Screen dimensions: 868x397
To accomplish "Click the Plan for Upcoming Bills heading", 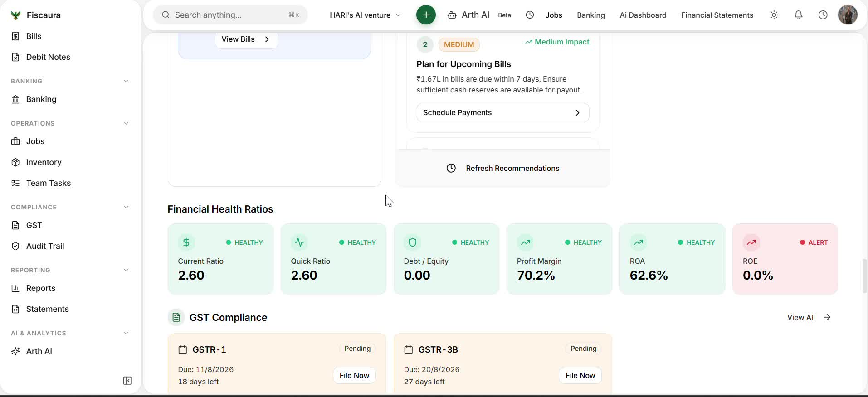I will point(463,64).
